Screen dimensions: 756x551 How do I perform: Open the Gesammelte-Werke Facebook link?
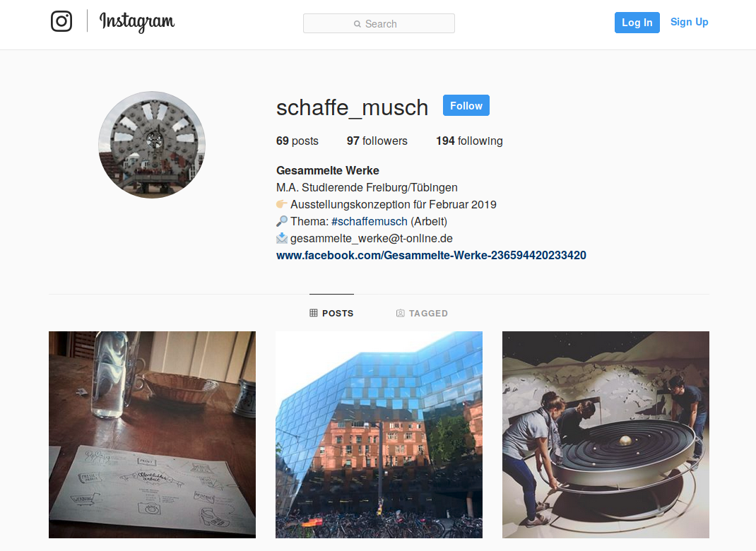coord(431,255)
